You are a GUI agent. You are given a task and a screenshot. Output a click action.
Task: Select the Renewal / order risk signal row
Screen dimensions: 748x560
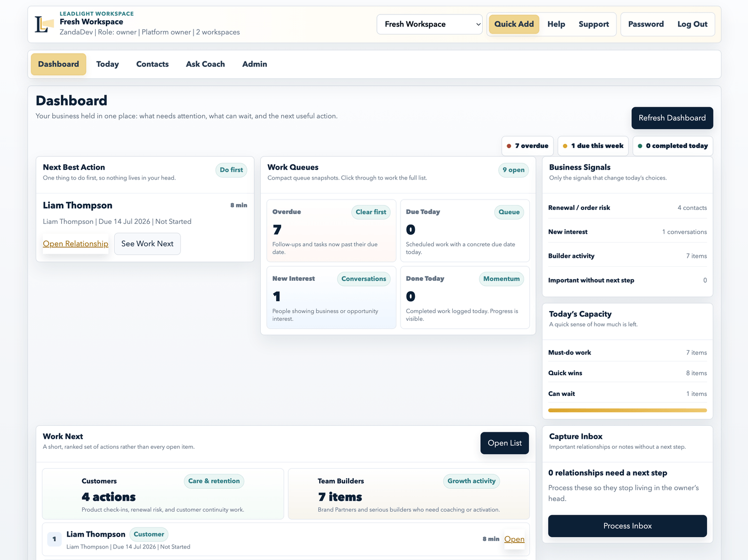627,208
